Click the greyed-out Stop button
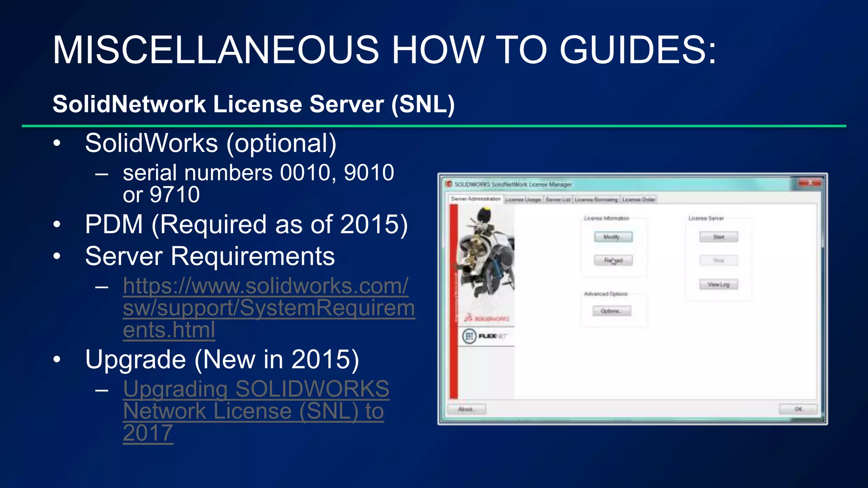Image resolution: width=868 pixels, height=488 pixels. (x=718, y=260)
